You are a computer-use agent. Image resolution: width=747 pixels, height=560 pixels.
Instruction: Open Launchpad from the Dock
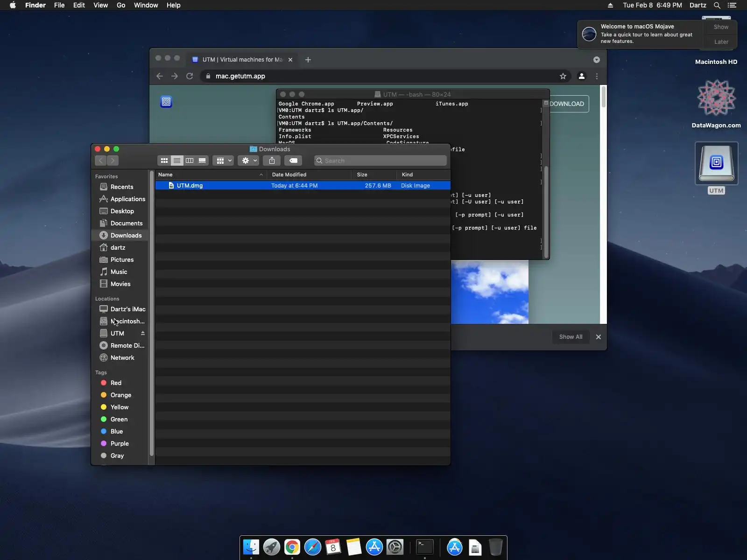click(272, 547)
